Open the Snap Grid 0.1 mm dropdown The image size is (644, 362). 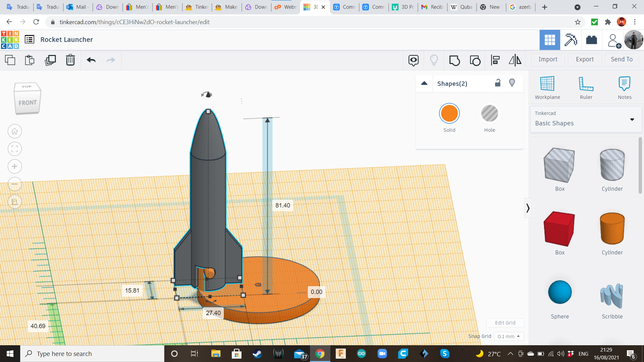[x=509, y=336]
